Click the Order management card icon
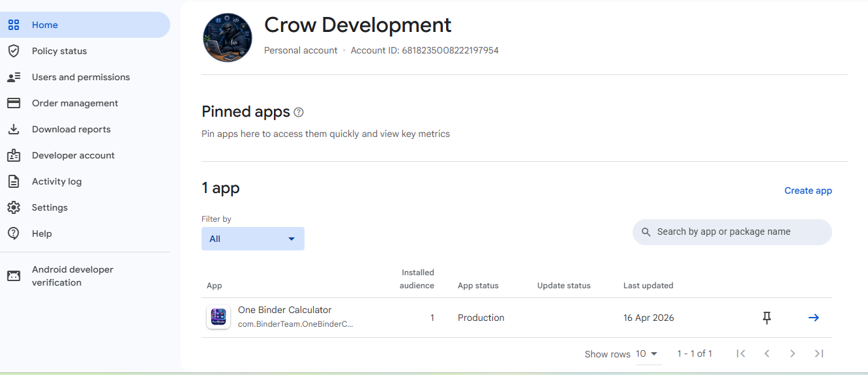The height and width of the screenshot is (375, 868). tap(14, 103)
